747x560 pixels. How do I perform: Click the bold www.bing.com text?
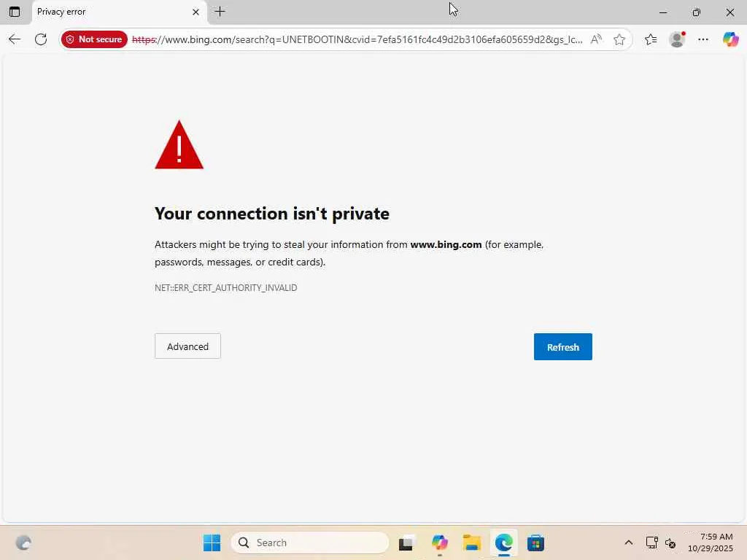[446, 244]
